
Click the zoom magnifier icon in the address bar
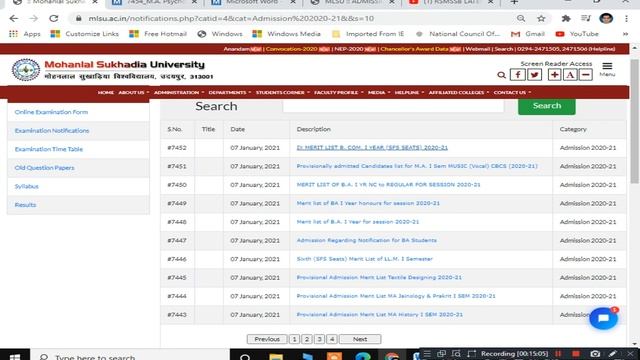pyautogui.click(x=521, y=18)
